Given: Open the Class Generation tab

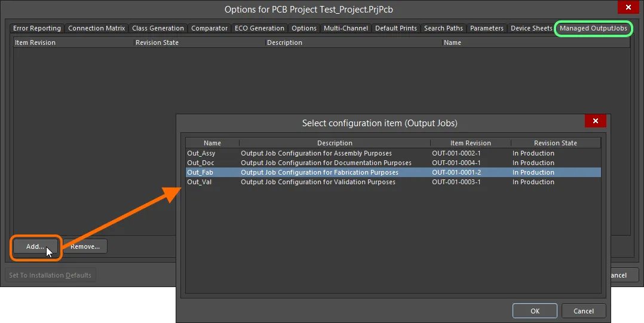Looking at the screenshot, I should coord(158,28).
